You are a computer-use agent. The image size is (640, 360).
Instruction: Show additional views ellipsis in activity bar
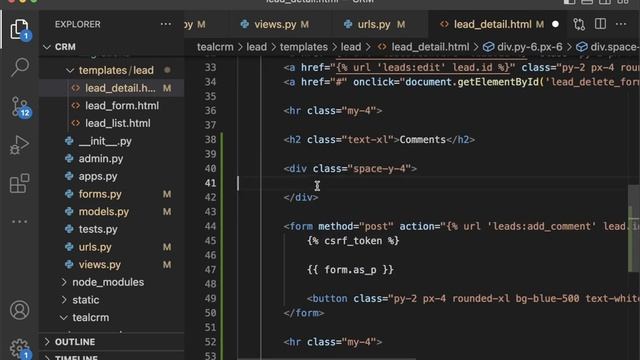click(20, 222)
